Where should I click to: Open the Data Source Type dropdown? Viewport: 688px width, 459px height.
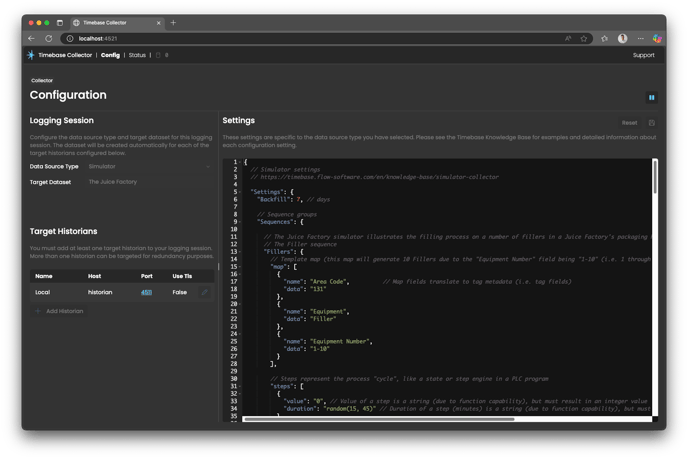(150, 167)
